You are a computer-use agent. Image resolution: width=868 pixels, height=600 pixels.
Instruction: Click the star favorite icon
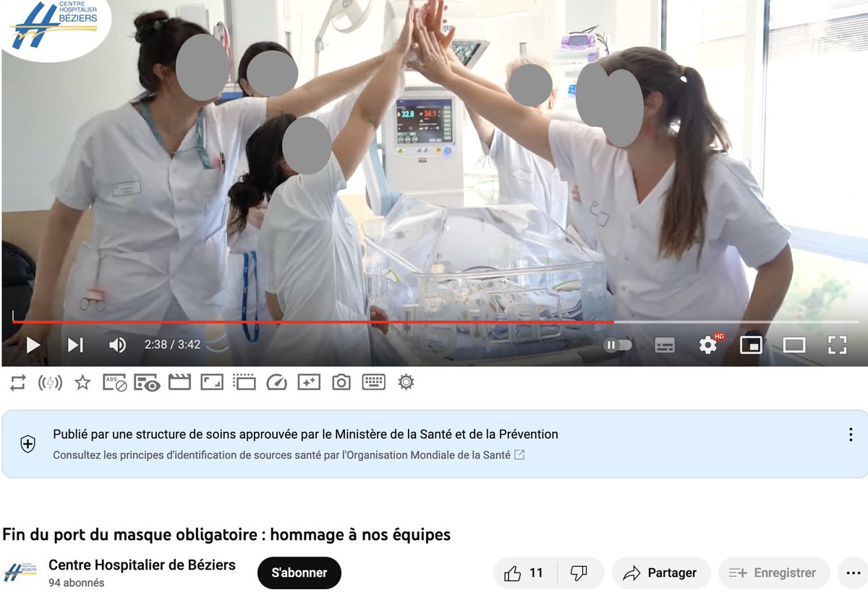82,382
